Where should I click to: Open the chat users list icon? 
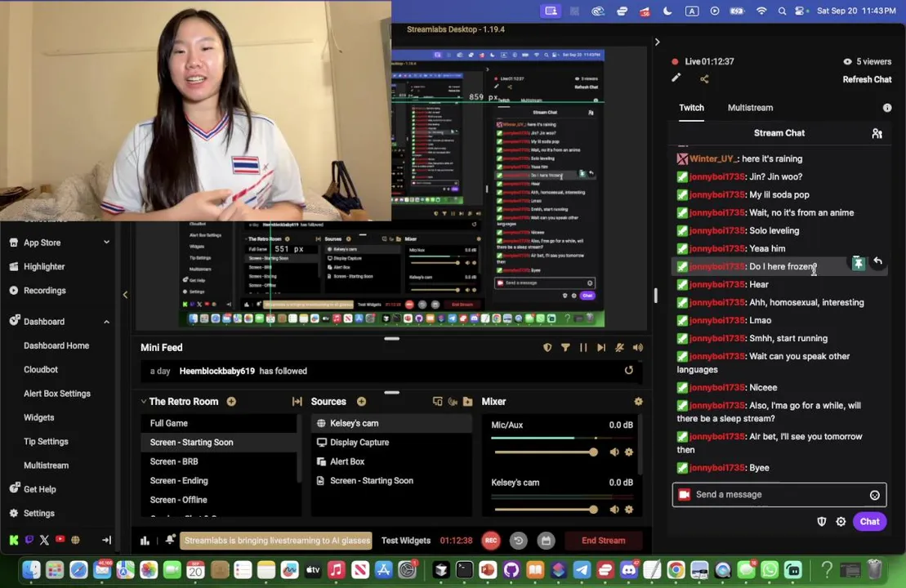coord(877,133)
